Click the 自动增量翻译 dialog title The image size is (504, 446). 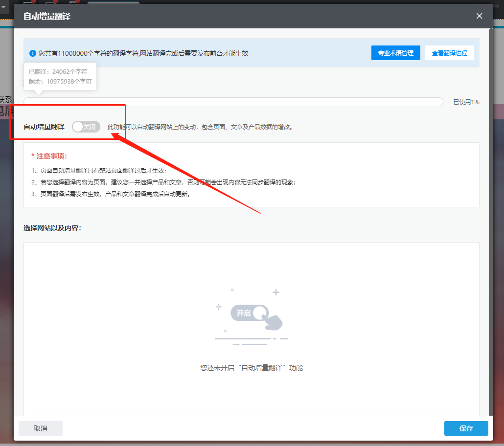47,16
